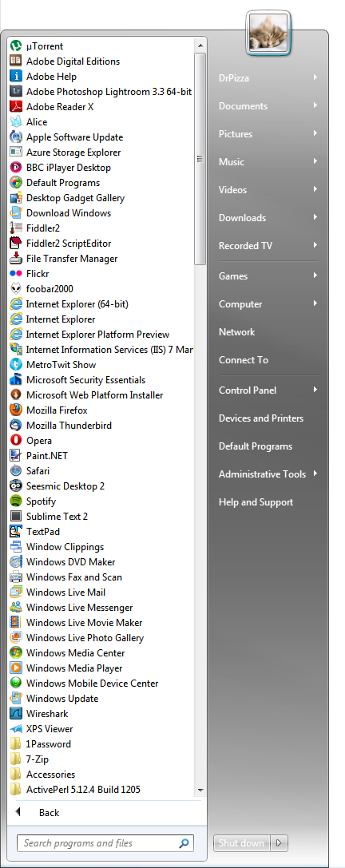
Task: Expand the Control Panel submenu arrow
Action: (315, 390)
